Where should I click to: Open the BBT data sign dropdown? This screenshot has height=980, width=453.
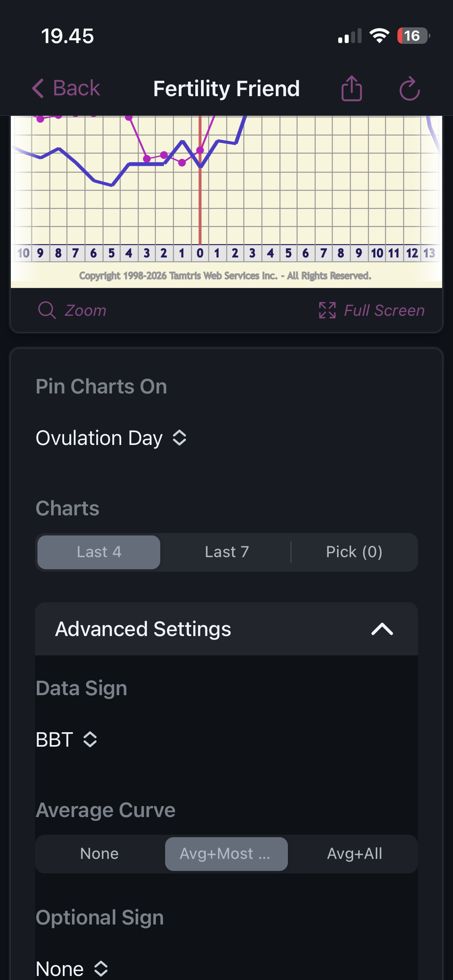pos(66,739)
